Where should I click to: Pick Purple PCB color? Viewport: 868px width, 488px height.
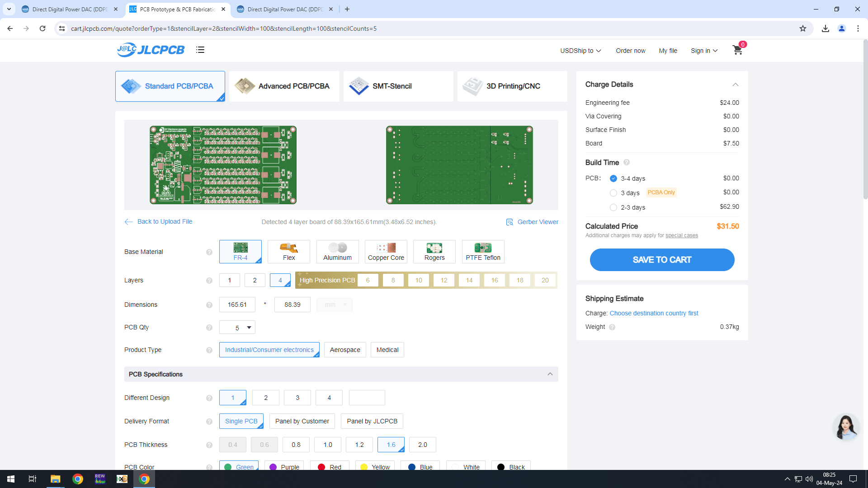284,466
